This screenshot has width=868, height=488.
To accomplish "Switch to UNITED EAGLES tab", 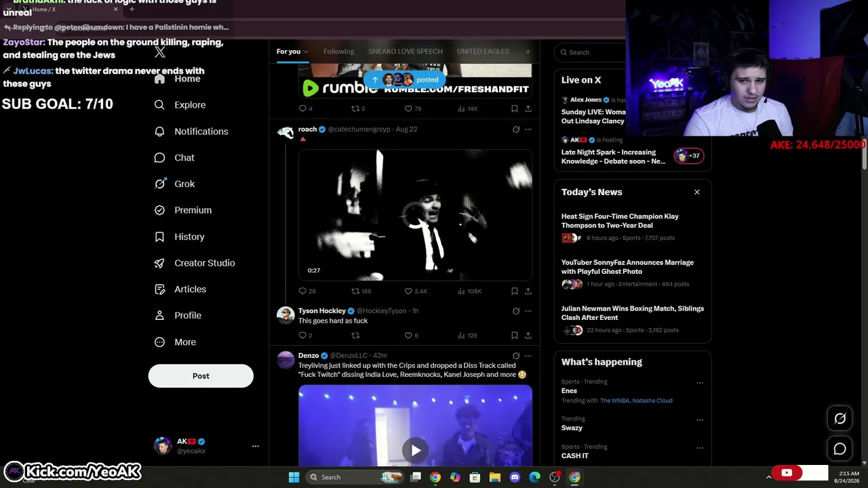I will (483, 52).
